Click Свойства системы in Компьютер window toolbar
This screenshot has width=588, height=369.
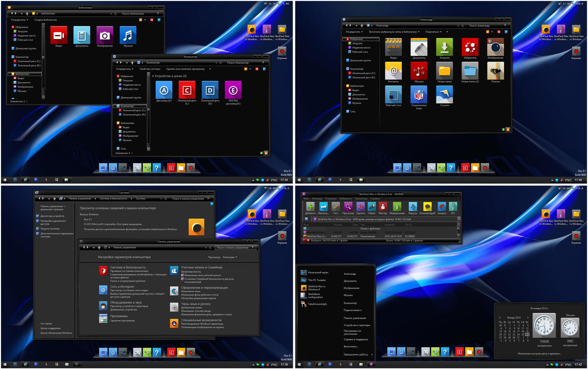pos(149,69)
